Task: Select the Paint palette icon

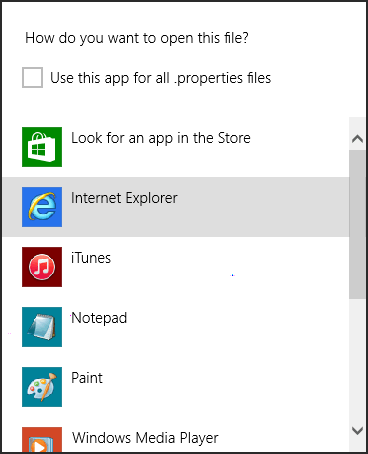Action: click(42, 387)
